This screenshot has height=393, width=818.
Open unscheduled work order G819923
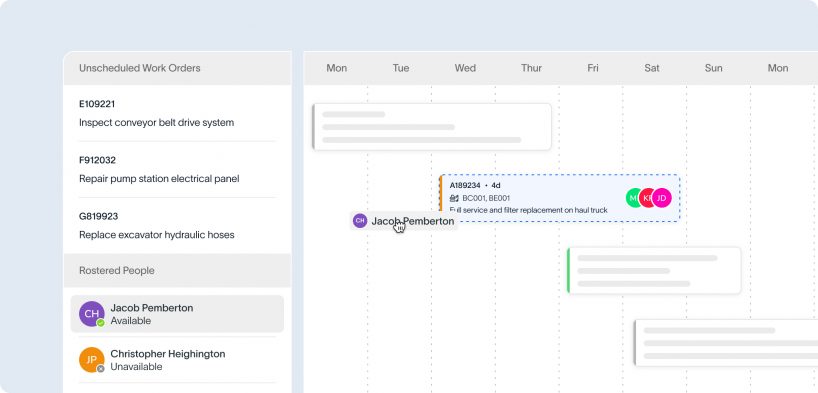tap(99, 216)
